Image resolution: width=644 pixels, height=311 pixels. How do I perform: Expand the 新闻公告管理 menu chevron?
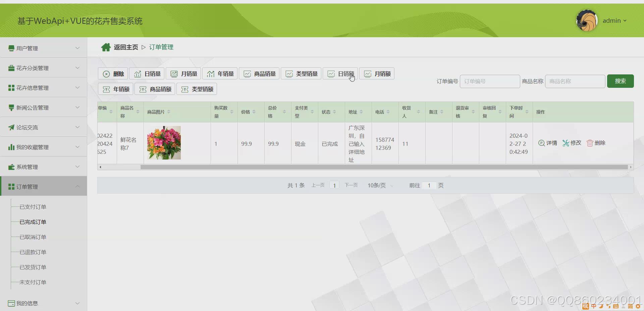[x=77, y=107]
